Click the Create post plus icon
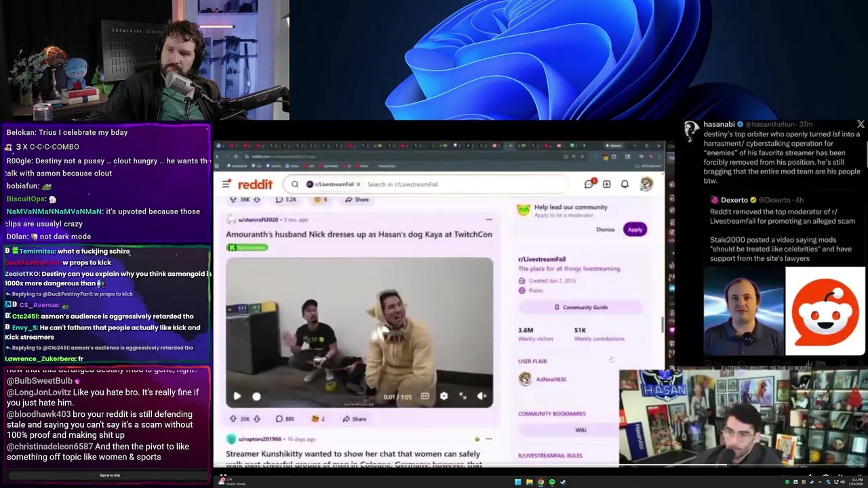Screen dimensions: 868x488 click(607, 184)
